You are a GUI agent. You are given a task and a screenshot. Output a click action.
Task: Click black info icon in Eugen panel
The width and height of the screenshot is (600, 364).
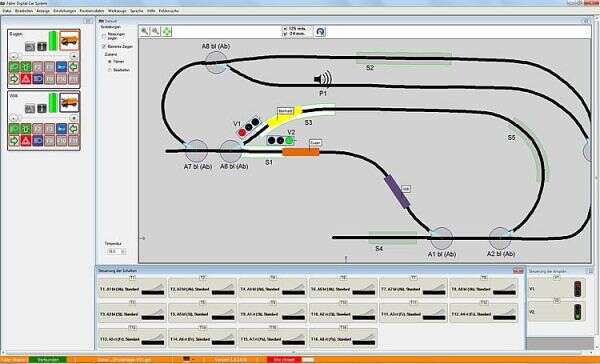point(42,47)
